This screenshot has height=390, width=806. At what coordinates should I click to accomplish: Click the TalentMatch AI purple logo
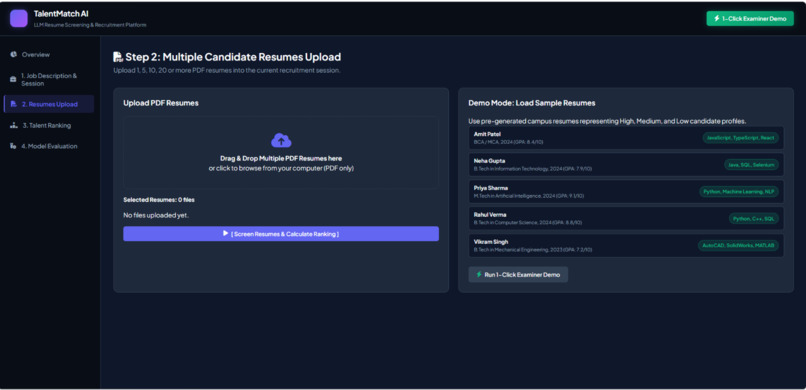[x=19, y=18]
